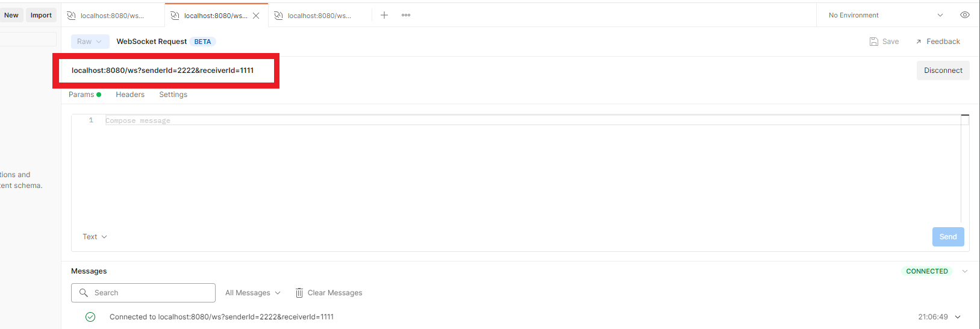Expand the No Environment dropdown
The width and height of the screenshot is (980, 329).
[940, 15]
